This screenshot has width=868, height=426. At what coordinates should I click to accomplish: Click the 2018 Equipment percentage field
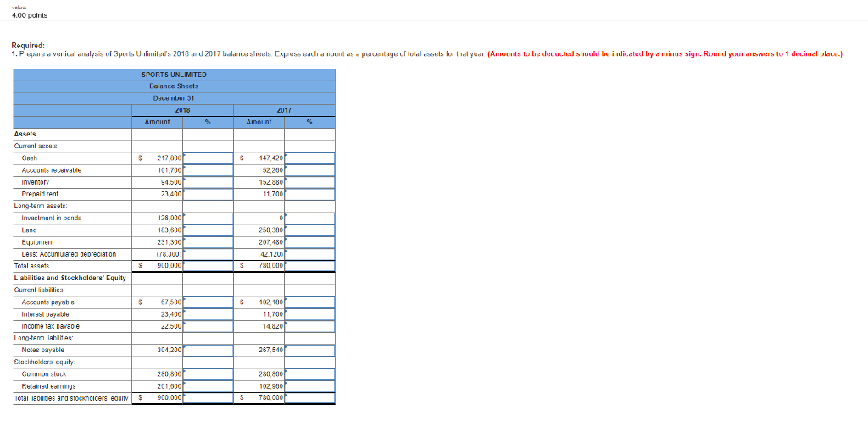pos(209,242)
